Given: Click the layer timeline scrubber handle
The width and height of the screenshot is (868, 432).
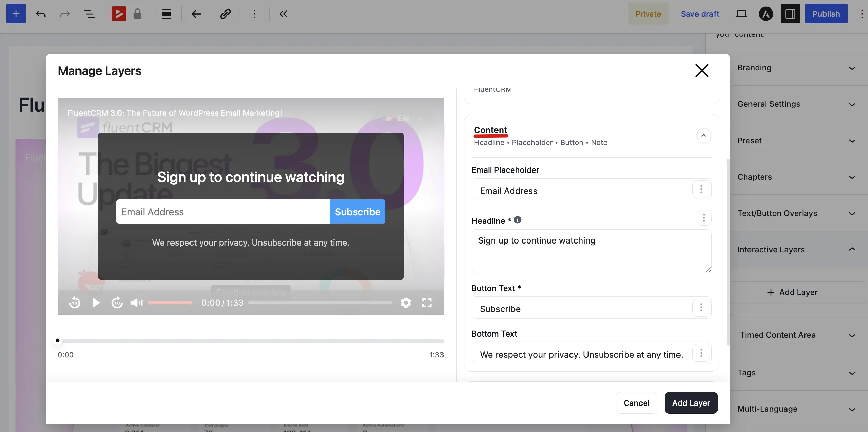Looking at the screenshot, I should [58, 340].
